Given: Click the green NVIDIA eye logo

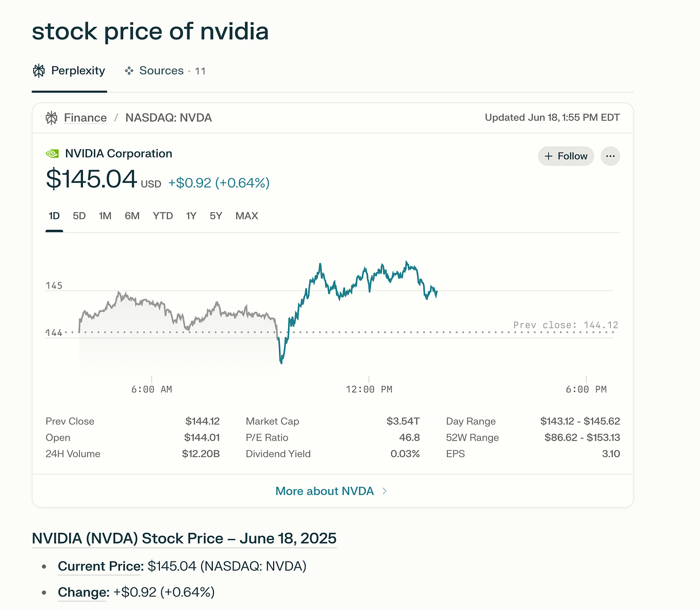Looking at the screenshot, I should tap(52, 153).
